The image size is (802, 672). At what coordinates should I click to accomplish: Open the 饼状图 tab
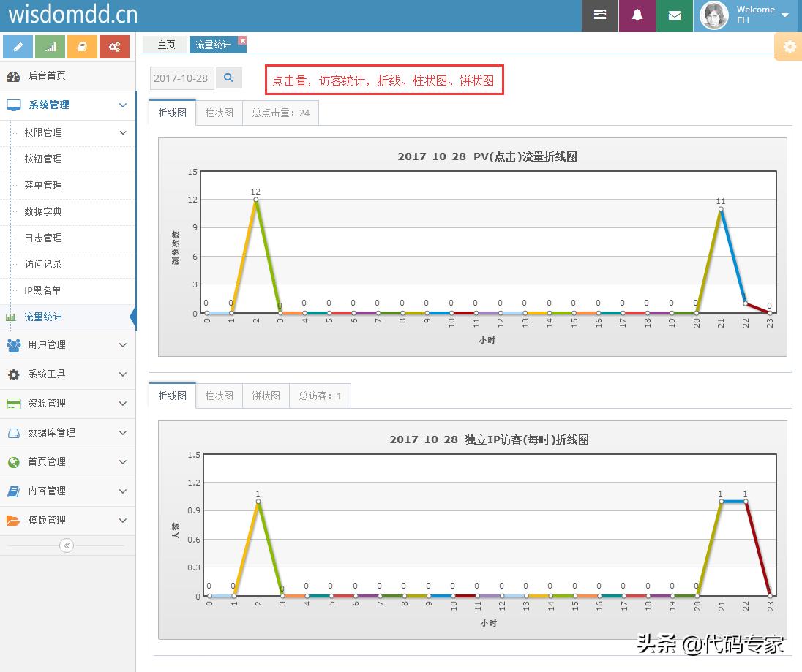266,396
